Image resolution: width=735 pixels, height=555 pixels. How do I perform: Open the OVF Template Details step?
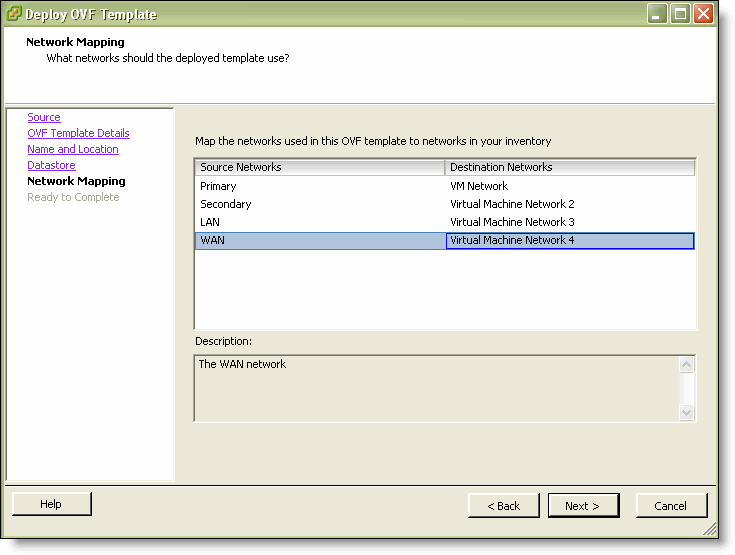coord(78,133)
